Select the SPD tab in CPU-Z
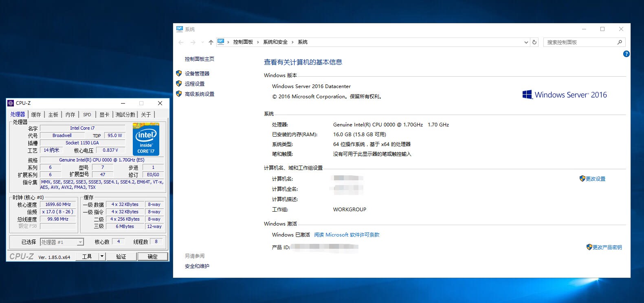This screenshot has width=644, height=303. pyautogui.click(x=87, y=115)
